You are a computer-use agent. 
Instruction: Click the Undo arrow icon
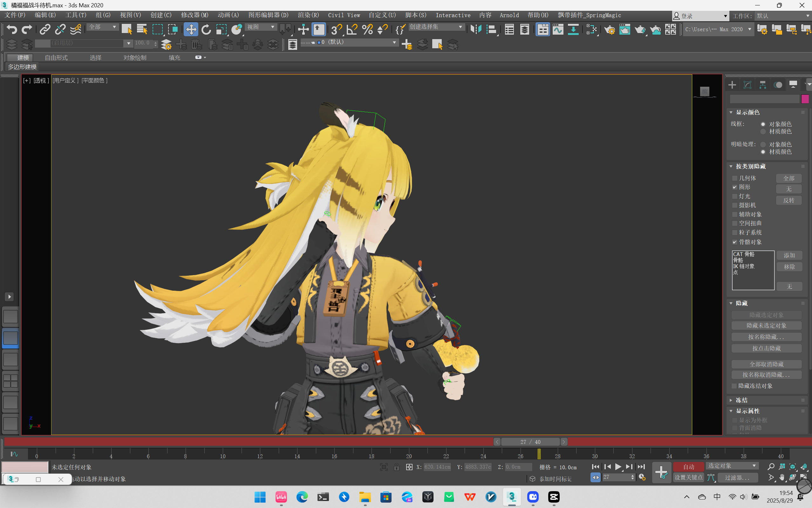coord(12,30)
